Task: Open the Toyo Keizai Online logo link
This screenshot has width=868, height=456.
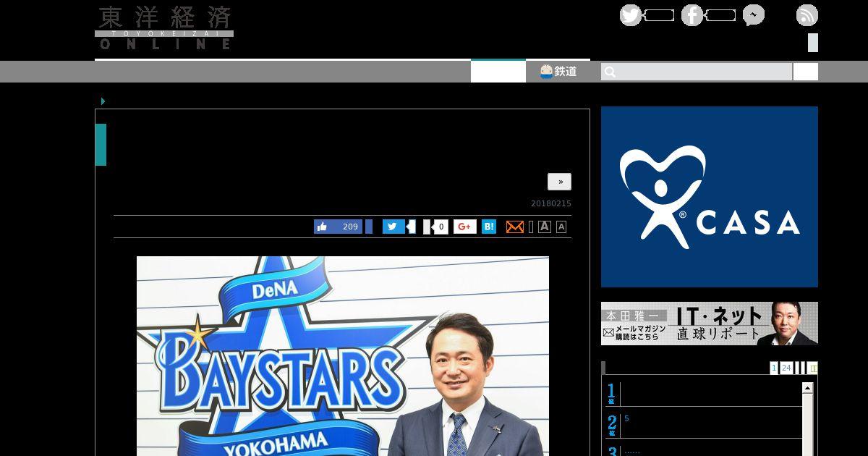Action: [164, 28]
